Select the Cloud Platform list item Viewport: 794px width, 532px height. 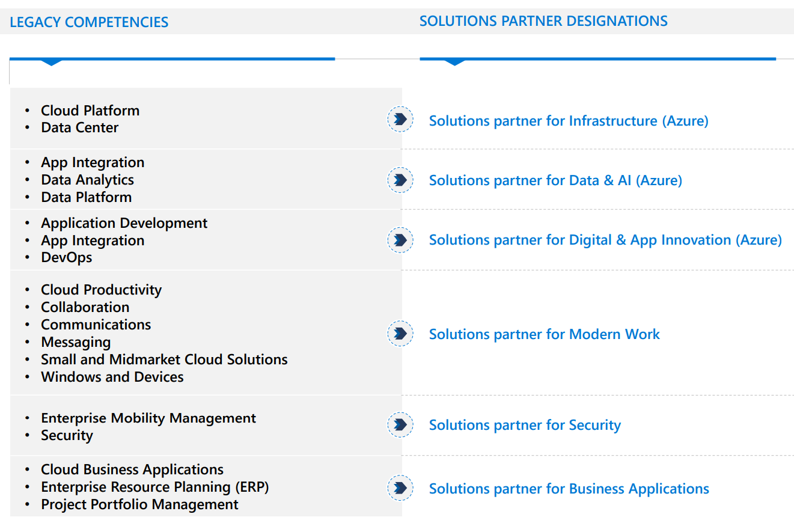(90, 111)
